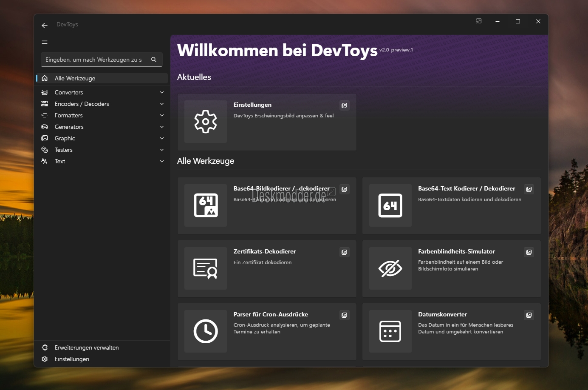Viewport: 588px width, 390px height.
Task: Open the Farbenblindheits-Simulator card title
Action: click(456, 251)
